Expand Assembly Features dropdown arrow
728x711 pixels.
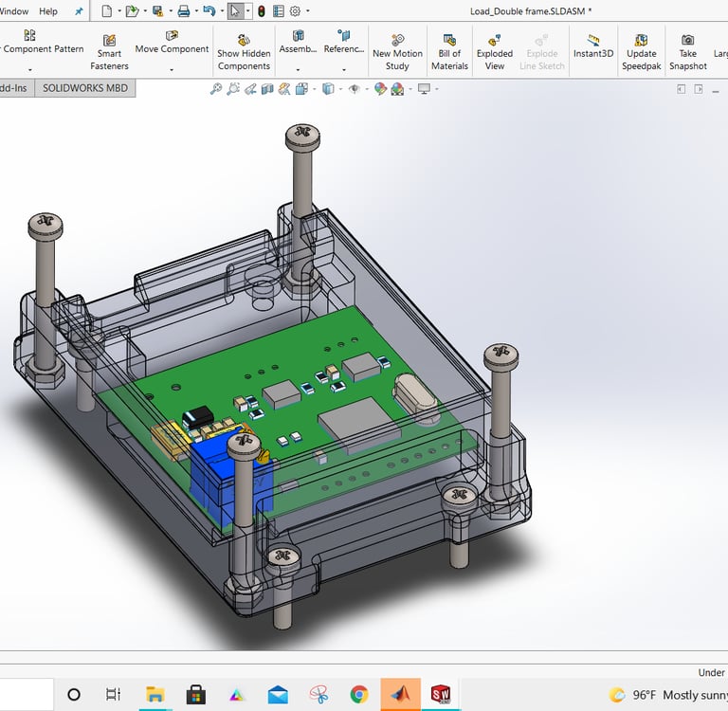(299, 69)
